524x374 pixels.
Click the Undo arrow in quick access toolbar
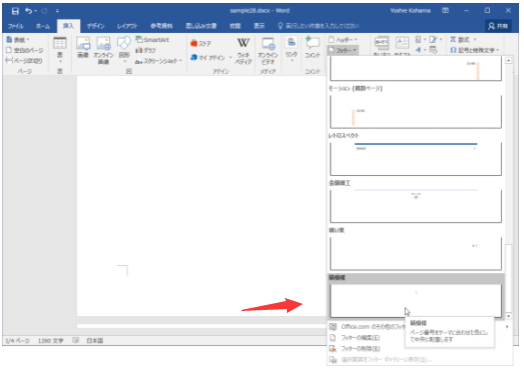(28, 11)
